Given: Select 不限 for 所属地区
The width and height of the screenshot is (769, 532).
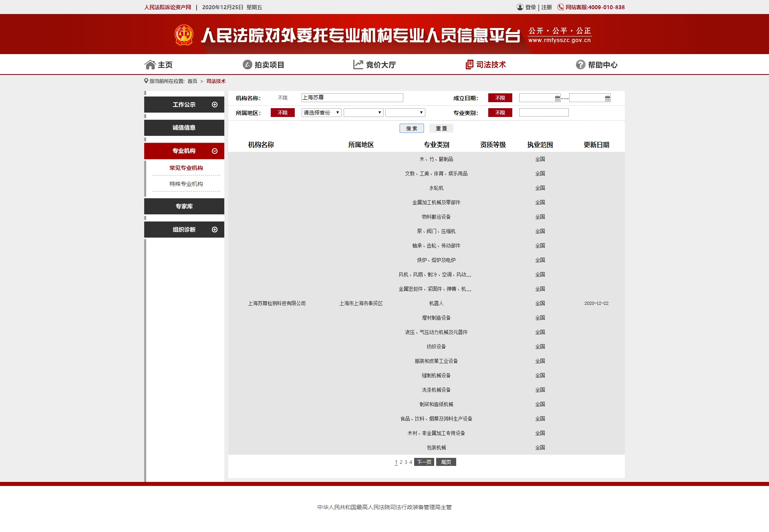Looking at the screenshot, I should pos(283,113).
